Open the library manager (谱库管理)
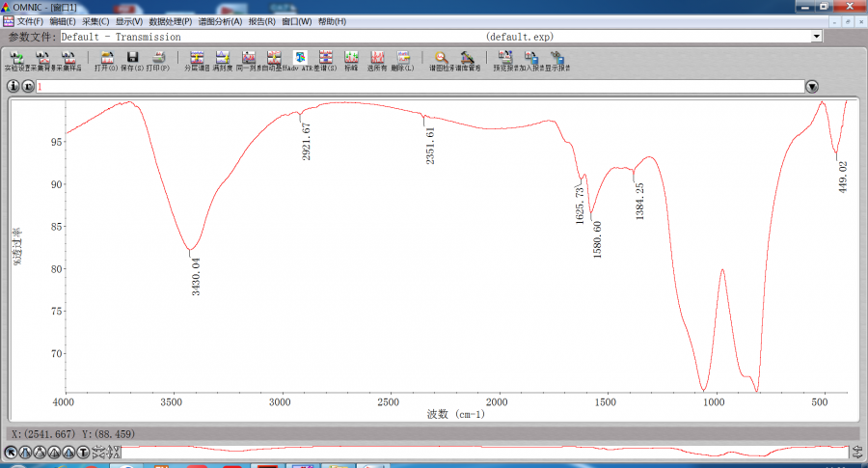Image resolution: width=868 pixels, height=468 pixels. (467, 61)
